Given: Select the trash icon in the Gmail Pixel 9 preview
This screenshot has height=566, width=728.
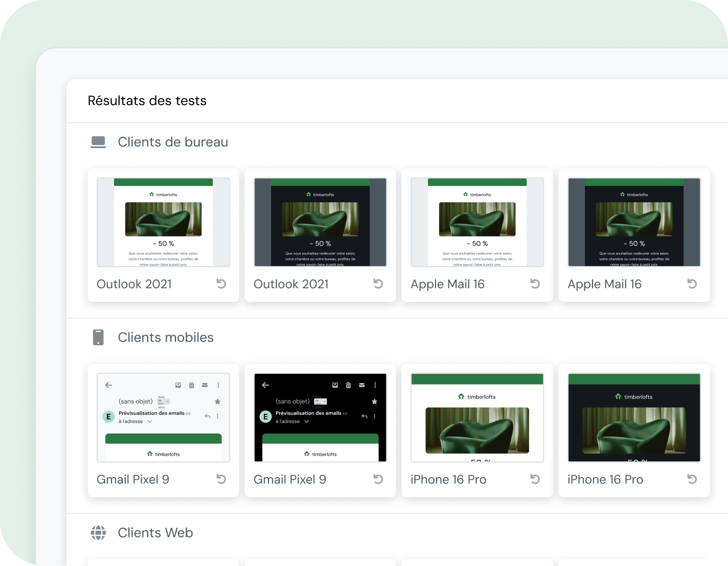Looking at the screenshot, I should (x=191, y=385).
